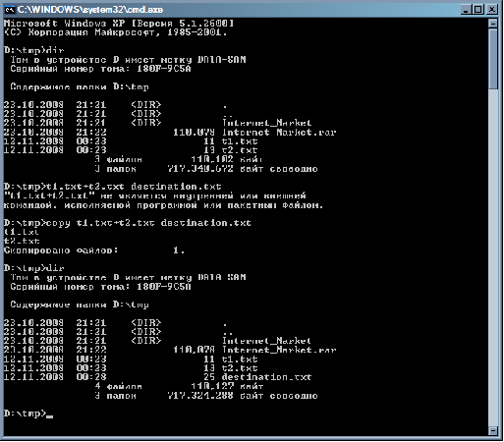This screenshot has width=504, height=442.
Task: Click the scrollbar up arrow
Action: coord(493,24)
